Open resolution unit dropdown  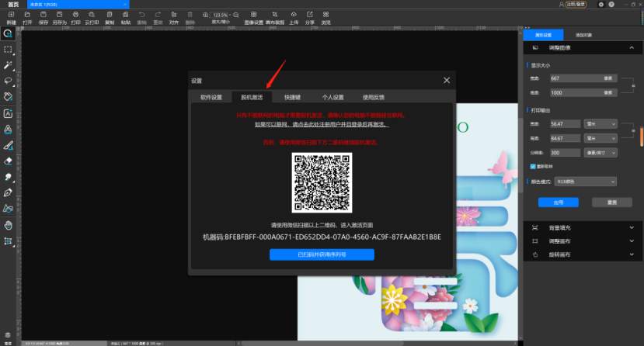[x=600, y=153]
